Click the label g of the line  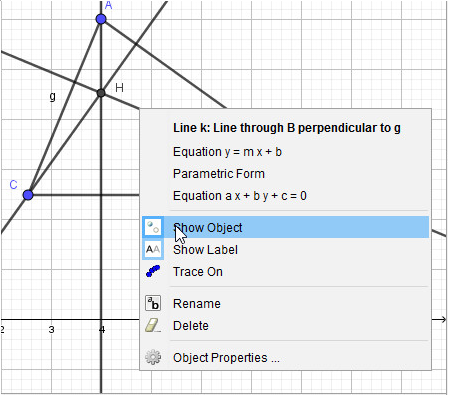click(52, 96)
